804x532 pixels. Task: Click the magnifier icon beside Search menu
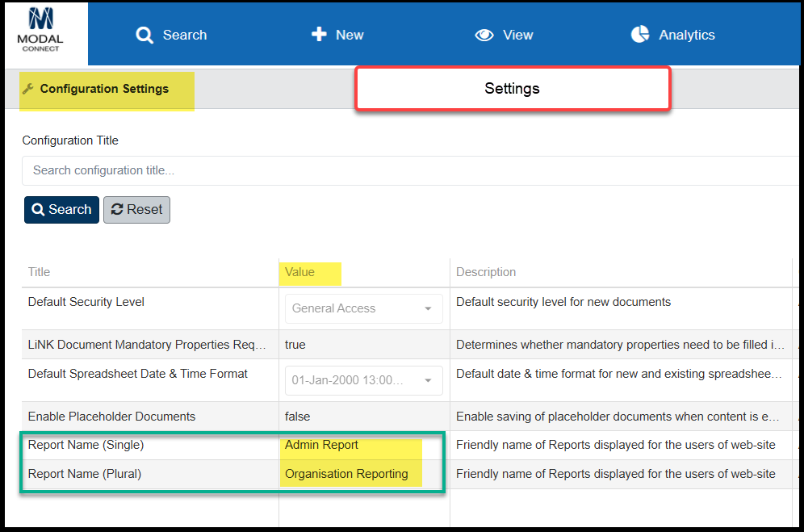(144, 35)
